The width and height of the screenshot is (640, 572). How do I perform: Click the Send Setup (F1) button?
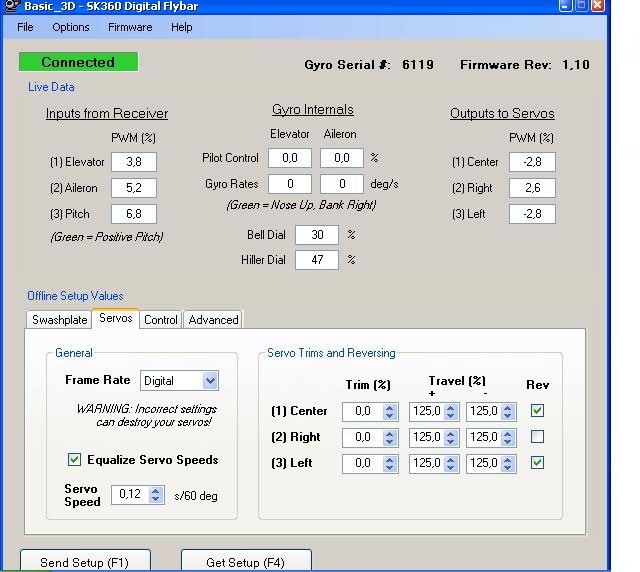pyautogui.click(x=85, y=561)
